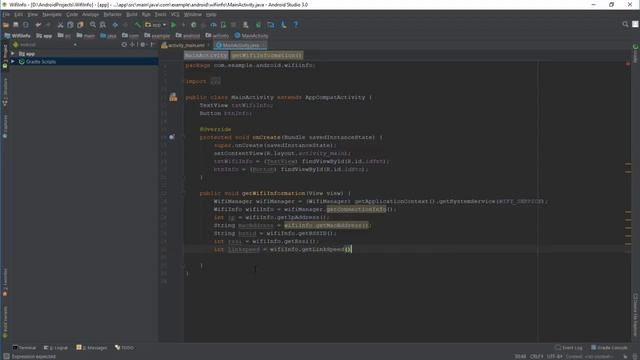Click the Find magnifier toolbar icon
Image resolution: width=640 pixels, height=360 pixels.
[x=93, y=25]
